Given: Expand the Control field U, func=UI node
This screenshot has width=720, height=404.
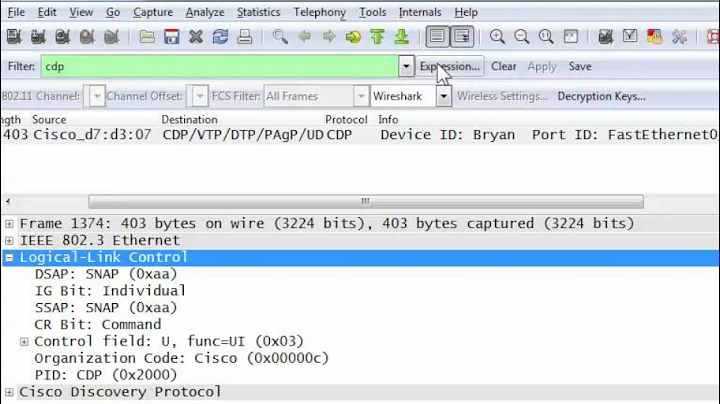Looking at the screenshot, I should 24,342.
